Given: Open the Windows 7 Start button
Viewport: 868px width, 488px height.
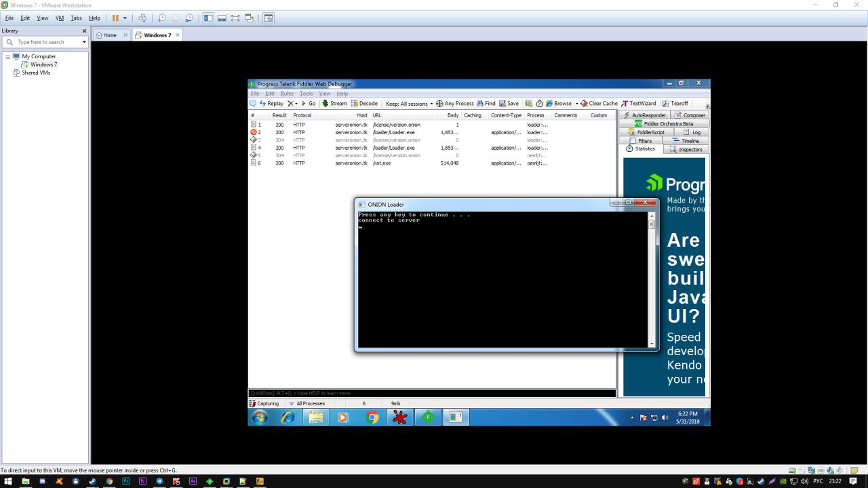Looking at the screenshot, I should click(260, 418).
